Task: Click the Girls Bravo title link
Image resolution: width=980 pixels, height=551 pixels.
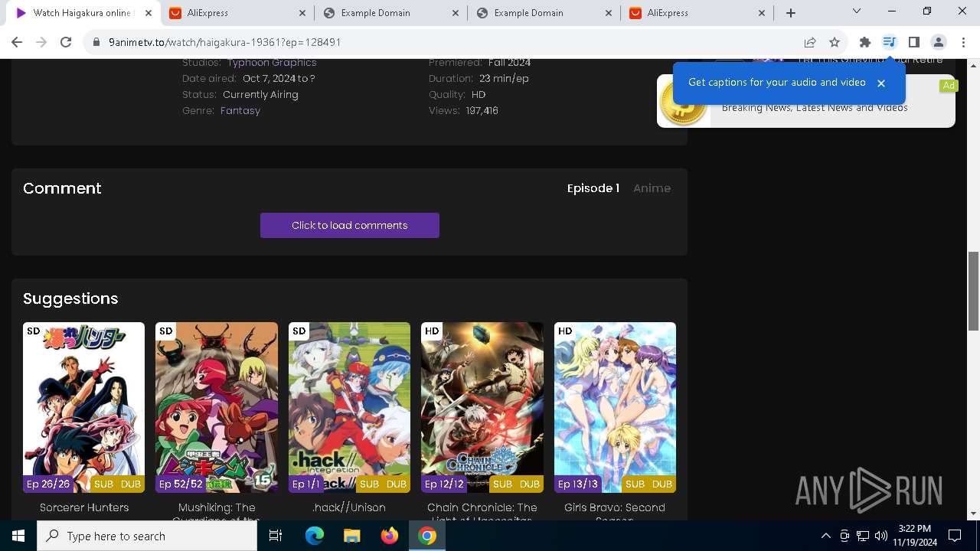Action: 615,514
